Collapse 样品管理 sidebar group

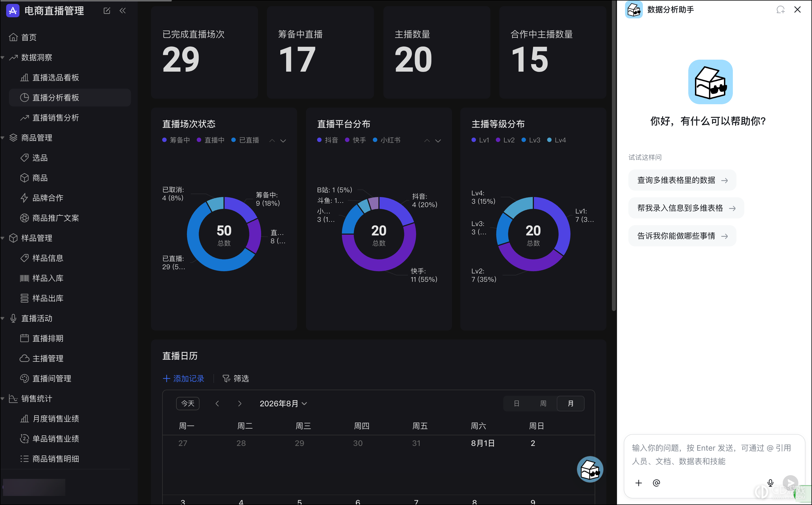pos(3,238)
